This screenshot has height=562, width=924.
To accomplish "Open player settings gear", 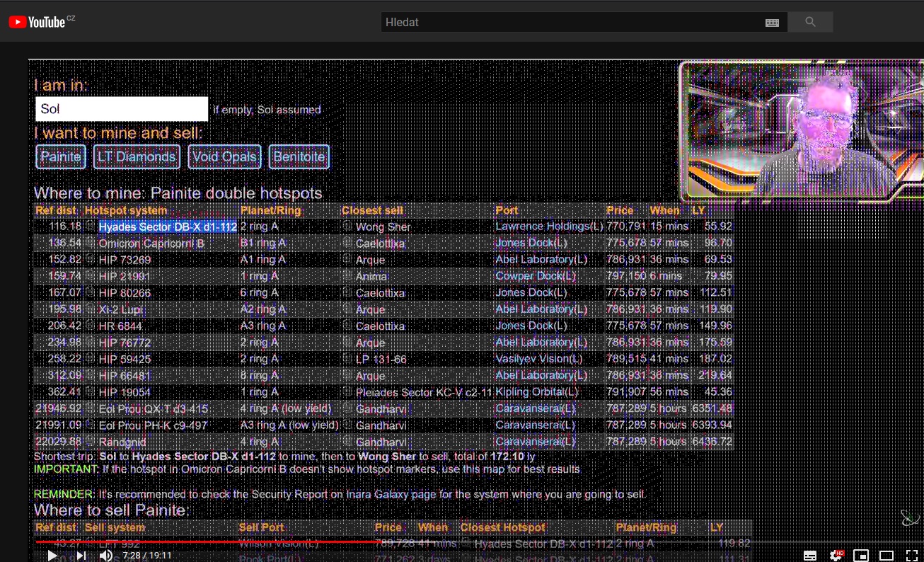I will 836,556.
